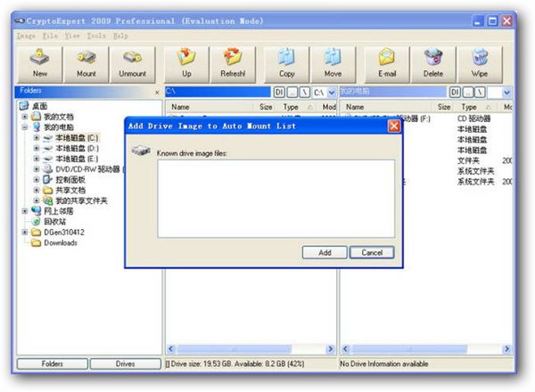Image resolution: width=535 pixels, height=392 pixels.
Task: Sort middle pane by Name column
Action: pos(210,107)
